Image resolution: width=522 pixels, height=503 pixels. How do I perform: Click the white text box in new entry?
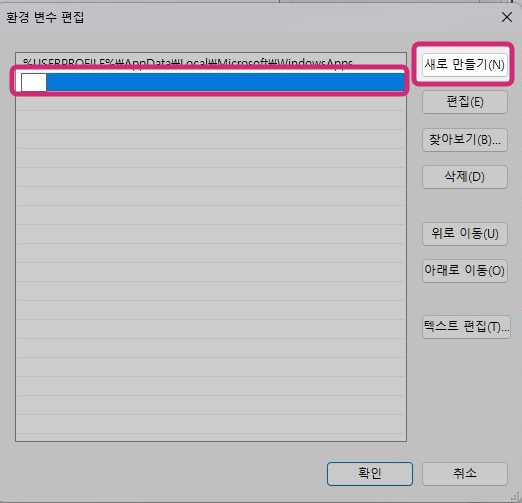tap(34, 82)
